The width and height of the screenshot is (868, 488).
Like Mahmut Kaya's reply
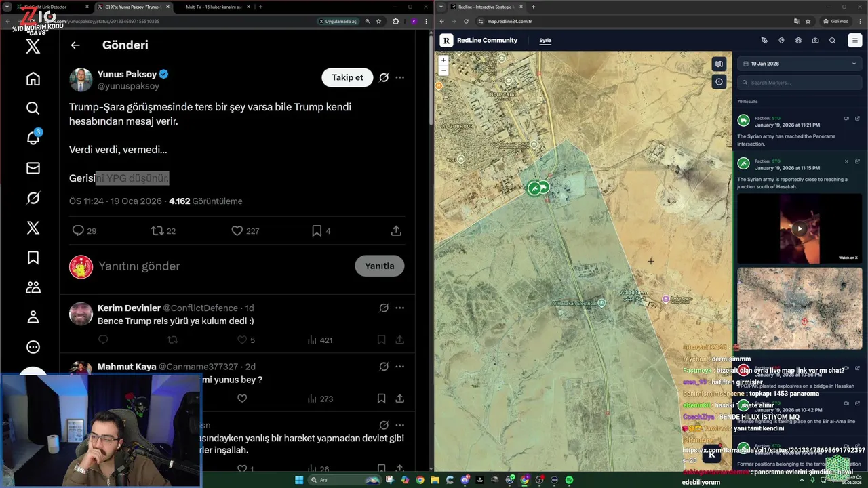click(x=242, y=399)
